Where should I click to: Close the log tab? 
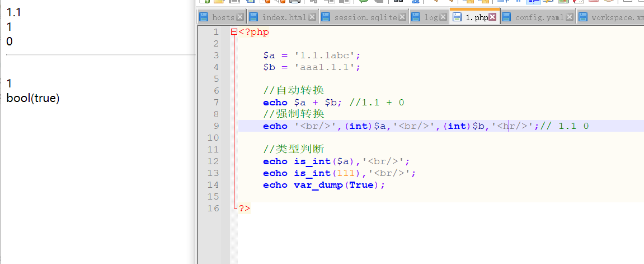(x=443, y=17)
